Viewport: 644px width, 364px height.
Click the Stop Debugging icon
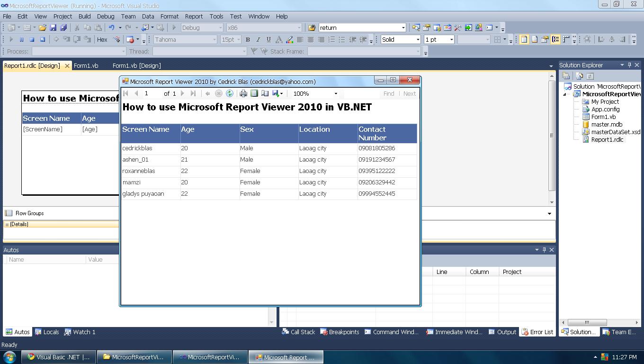pos(32,39)
